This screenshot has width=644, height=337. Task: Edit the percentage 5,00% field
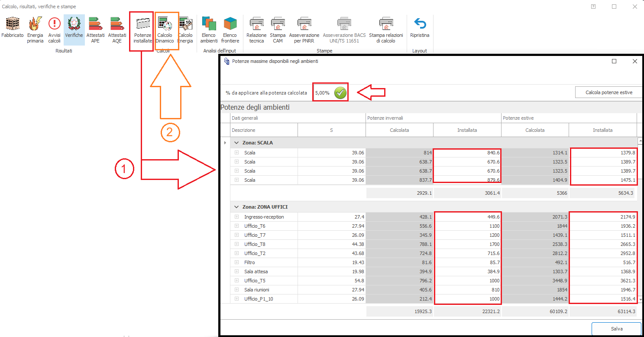point(323,93)
